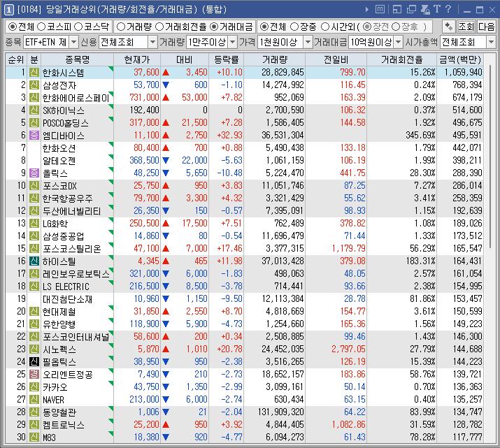
Task: Sort by the 등락률 column header
Action: point(227,59)
